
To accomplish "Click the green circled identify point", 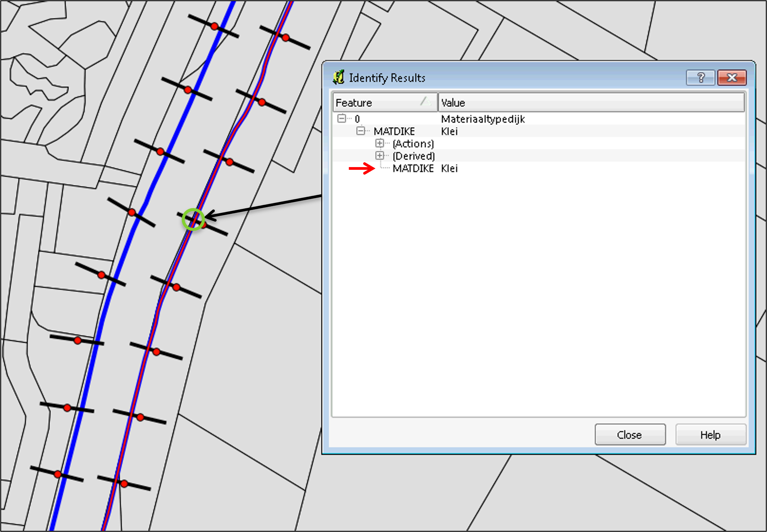I will pyautogui.click(x=193, y=219).
